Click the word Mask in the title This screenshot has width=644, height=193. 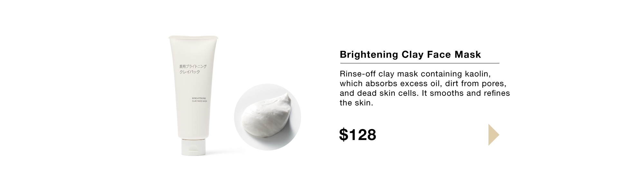tap(468, 55)
